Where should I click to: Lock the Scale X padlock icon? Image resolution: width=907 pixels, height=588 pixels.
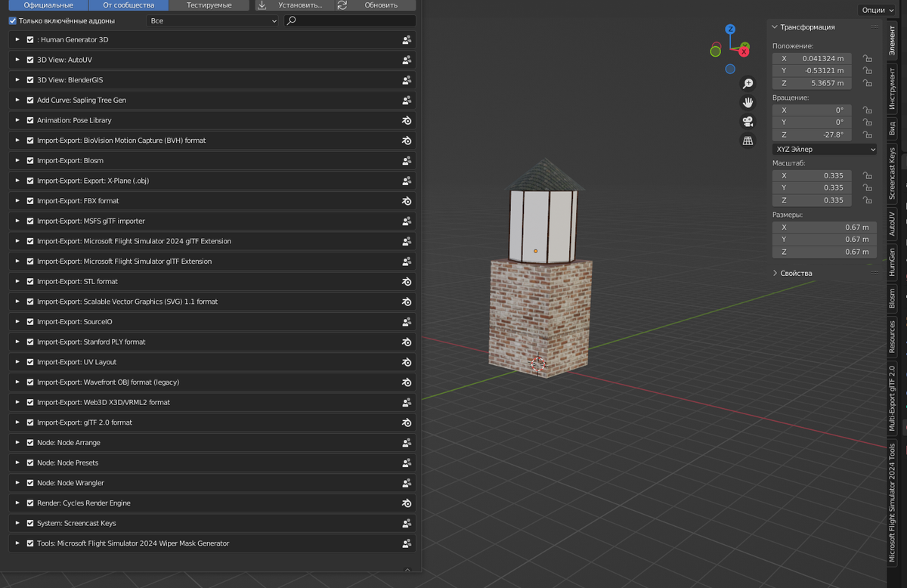tap(868, 176)
